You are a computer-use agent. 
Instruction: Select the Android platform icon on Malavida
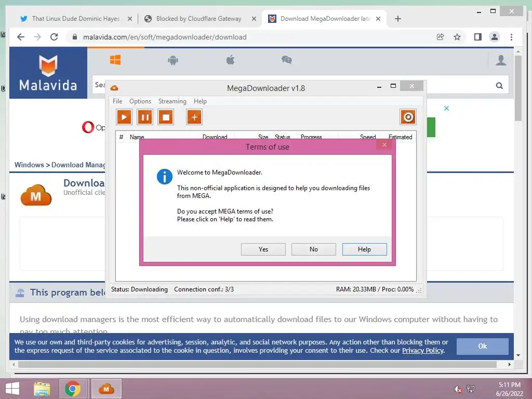coord(173,60)
